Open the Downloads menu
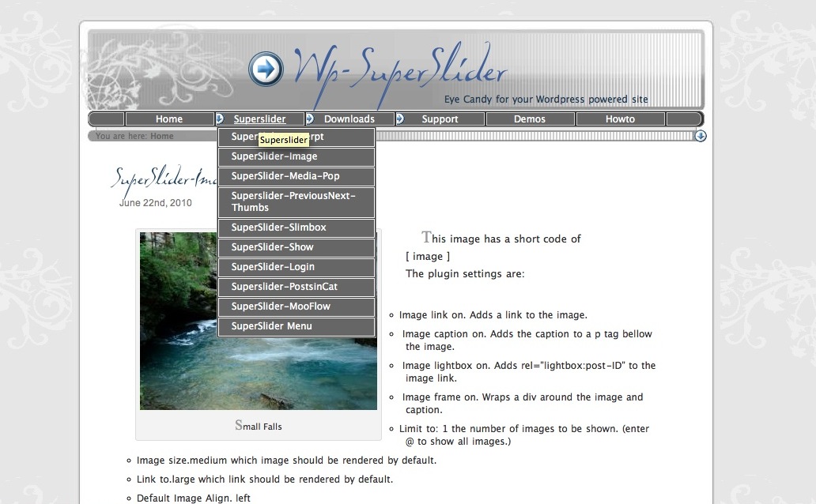 tap(349, 119)
